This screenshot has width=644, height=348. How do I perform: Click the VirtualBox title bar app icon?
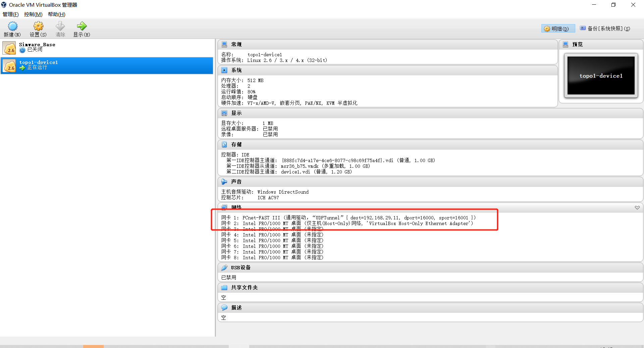click(4, 5)
